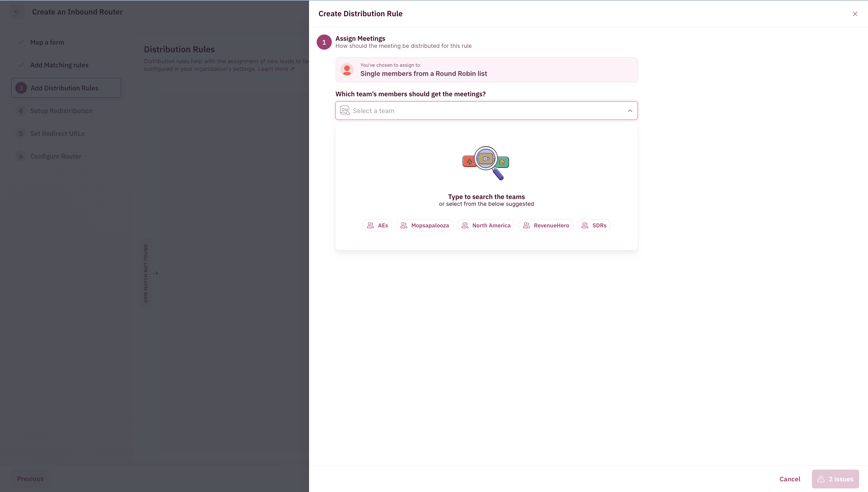Image resolution: width=868 pixels, height=492 pixels.
Task: Click the people icon on SDRs chip
Action: coord(585,225)
